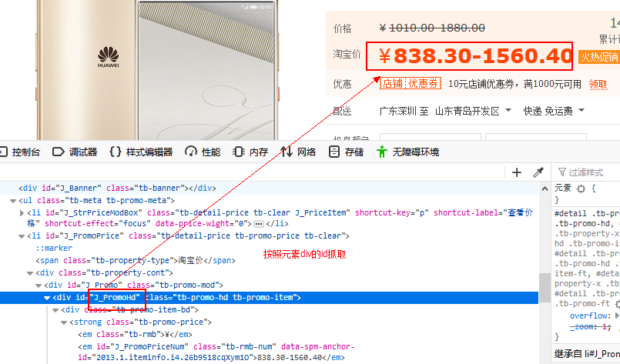The width and height of the screenshot is (620, 364).
Task: Click the 店铺优惠券 coupon tag
Action: pos(411,83)
